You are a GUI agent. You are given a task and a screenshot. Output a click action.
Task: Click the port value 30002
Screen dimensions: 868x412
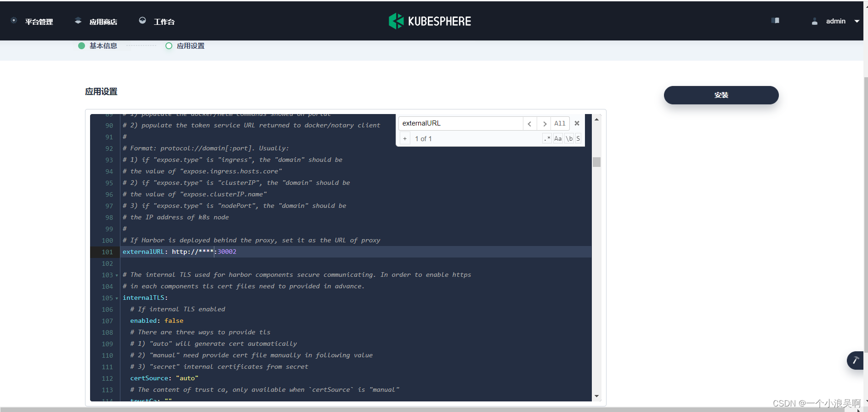(227, 252)
